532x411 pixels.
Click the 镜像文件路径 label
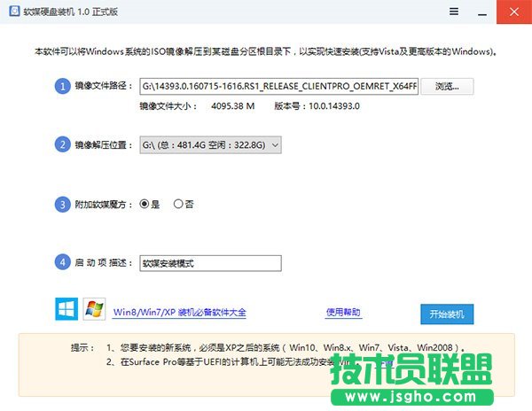(x=104, y=86)
